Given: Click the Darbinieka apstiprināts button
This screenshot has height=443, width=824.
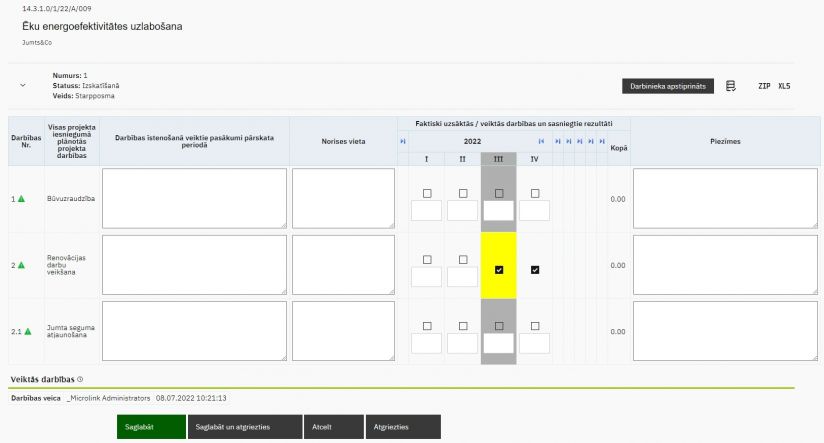Looking at the screenshot, I should click(668, 86).
